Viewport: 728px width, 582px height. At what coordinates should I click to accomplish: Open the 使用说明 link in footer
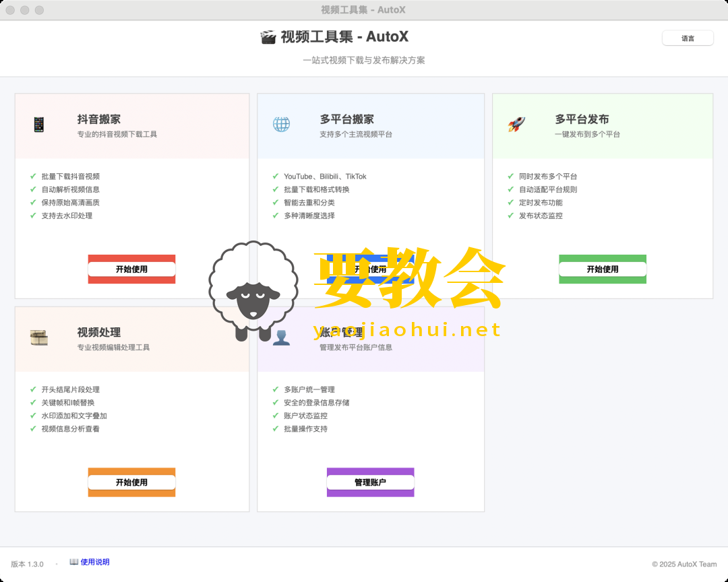(x=95, y=562)
